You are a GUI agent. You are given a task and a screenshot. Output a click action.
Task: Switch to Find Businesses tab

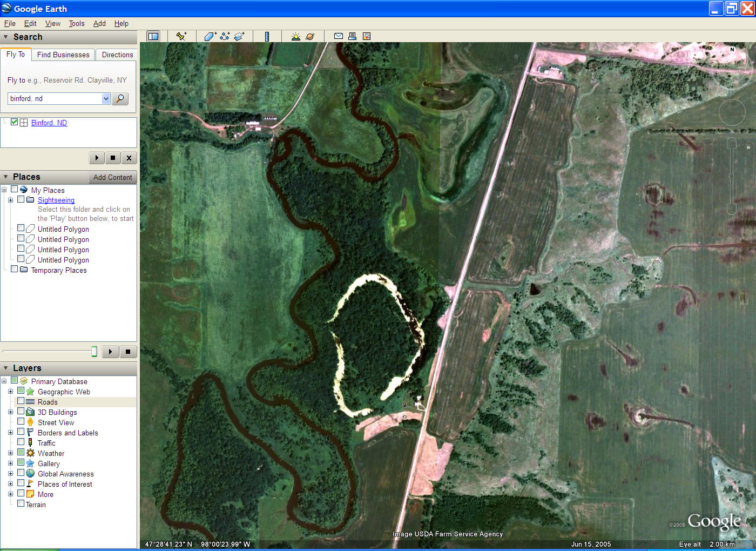(63, 55)
